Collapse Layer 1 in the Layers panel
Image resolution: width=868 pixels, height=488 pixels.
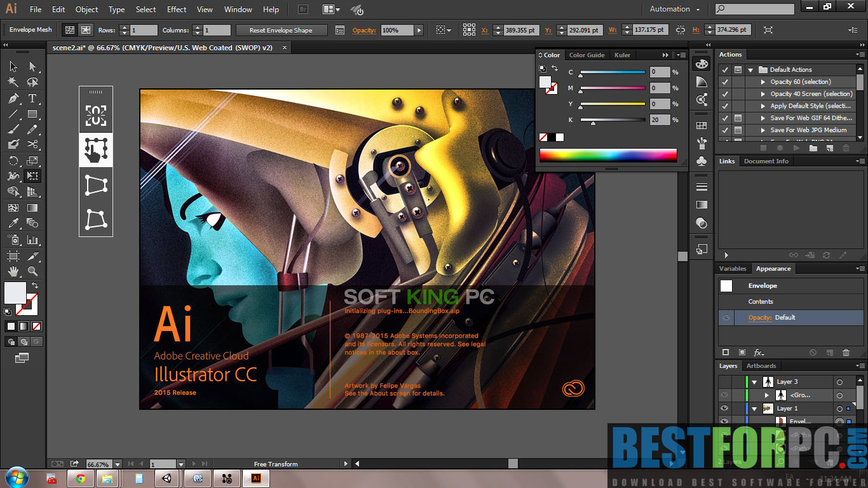(754, 409)
